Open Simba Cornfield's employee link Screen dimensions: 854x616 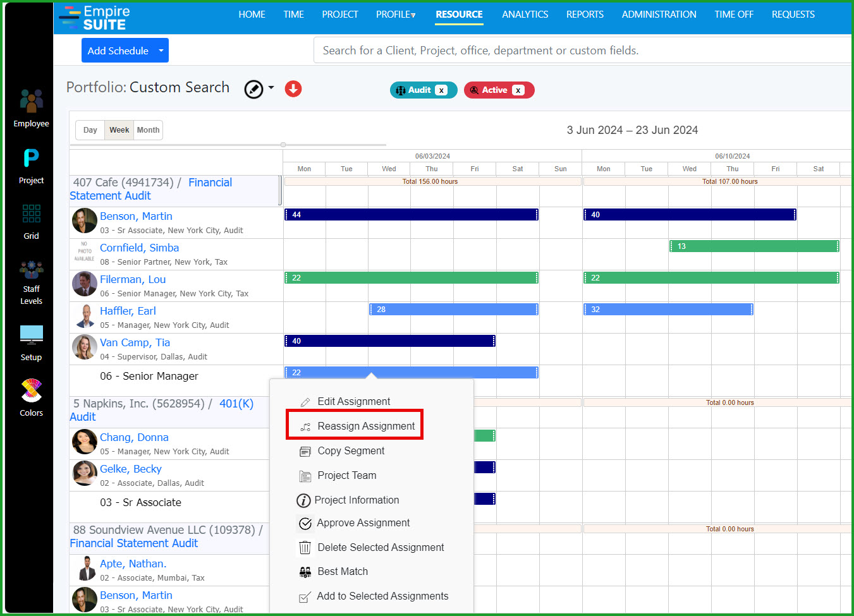click(x=139, y=248)
